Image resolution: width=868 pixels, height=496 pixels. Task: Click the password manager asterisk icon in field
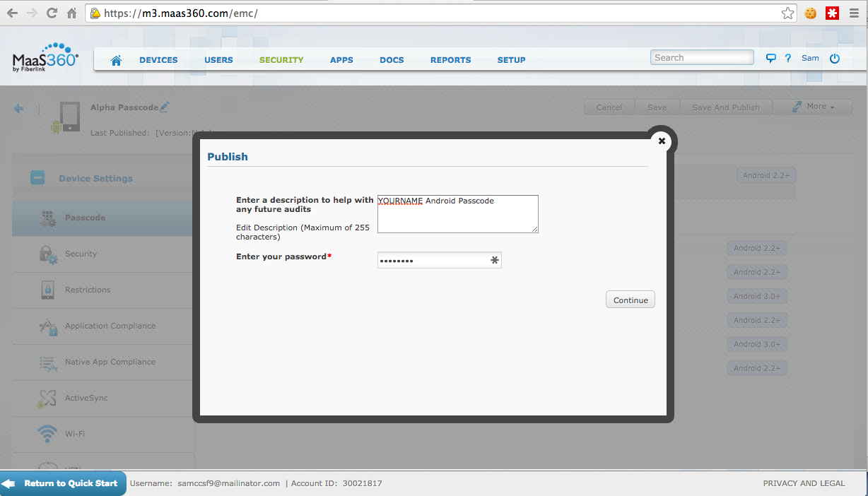tap(494, 260)
